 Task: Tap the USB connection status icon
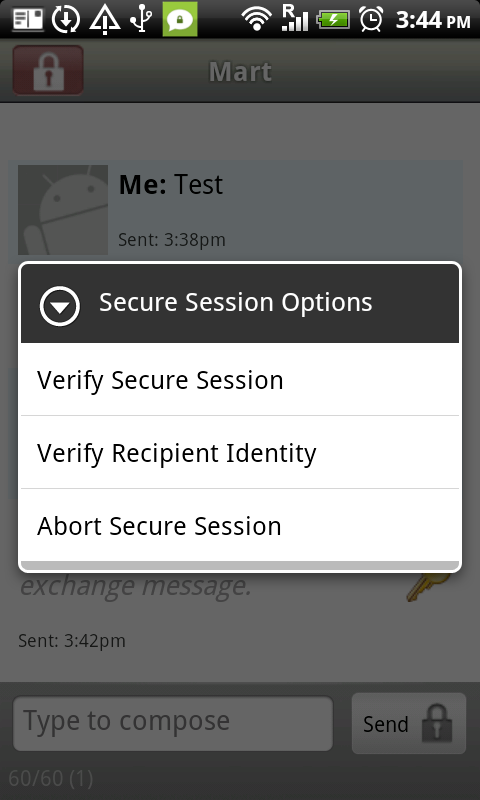[x=141, y=19]
